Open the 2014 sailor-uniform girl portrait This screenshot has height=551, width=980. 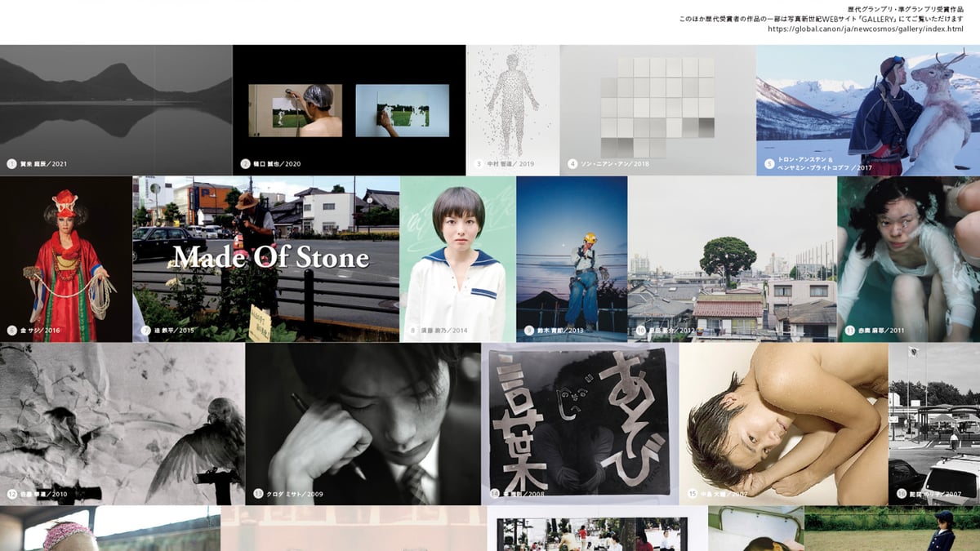pyautogui.click(x=458, y=259)
